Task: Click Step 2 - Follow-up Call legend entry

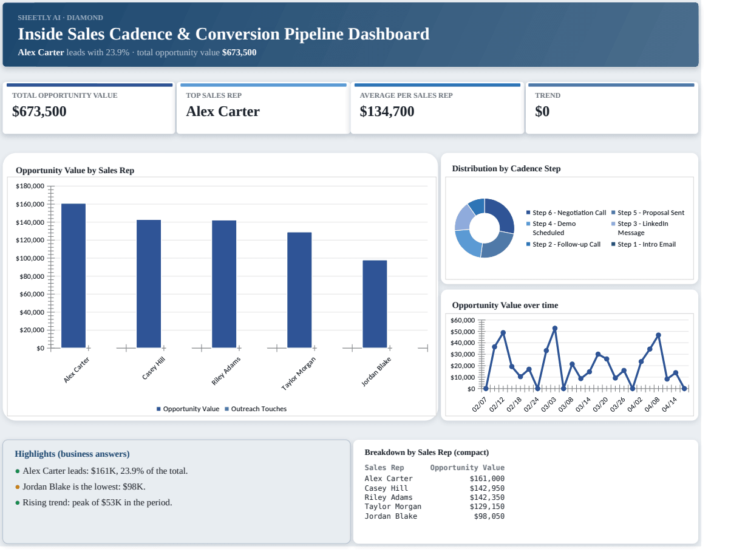Action: (563, 244)
